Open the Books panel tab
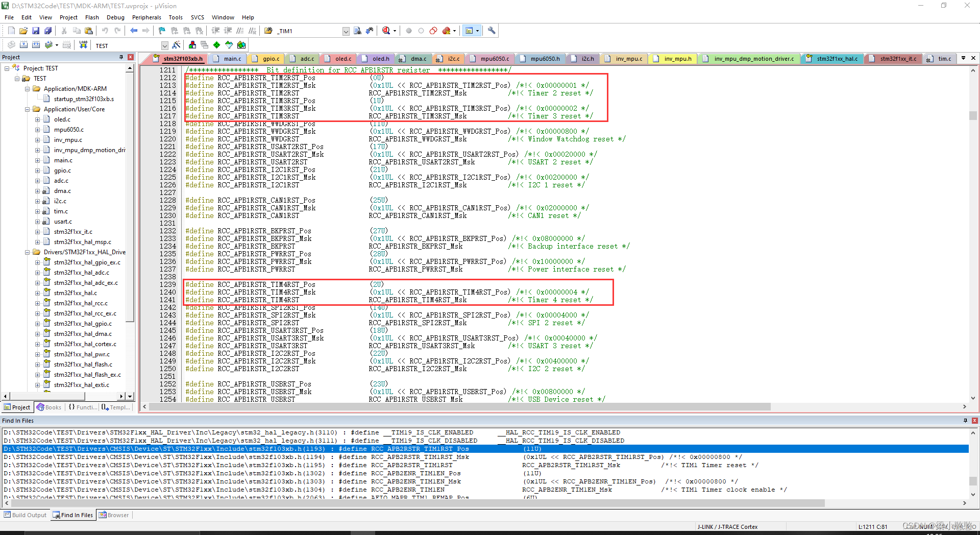The width and height of the screenshot is (980, 535). pos(49,407)
